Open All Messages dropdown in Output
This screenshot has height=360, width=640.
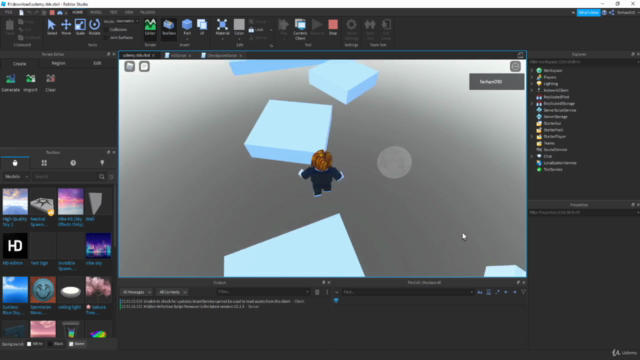point(136,292)
